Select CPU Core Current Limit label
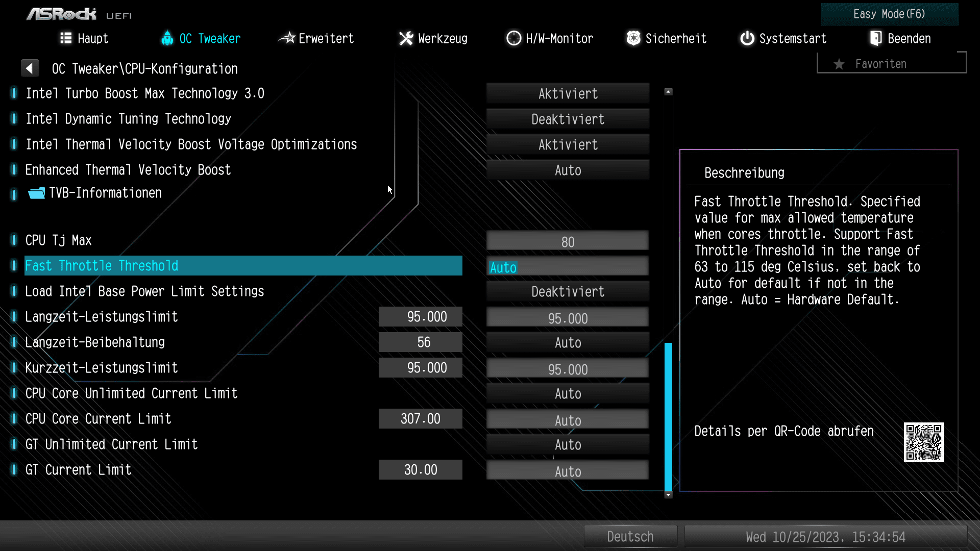 (x=99, y=419)
